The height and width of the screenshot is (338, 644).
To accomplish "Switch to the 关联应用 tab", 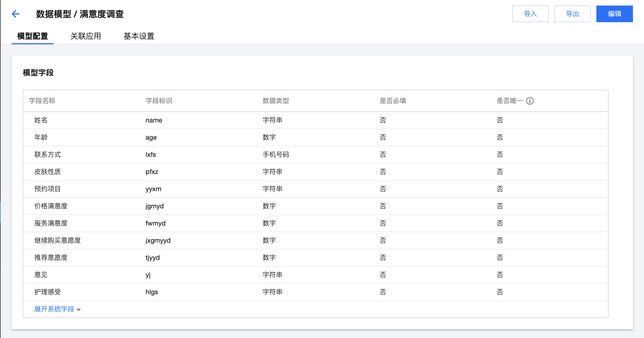I will pos(86,36).
